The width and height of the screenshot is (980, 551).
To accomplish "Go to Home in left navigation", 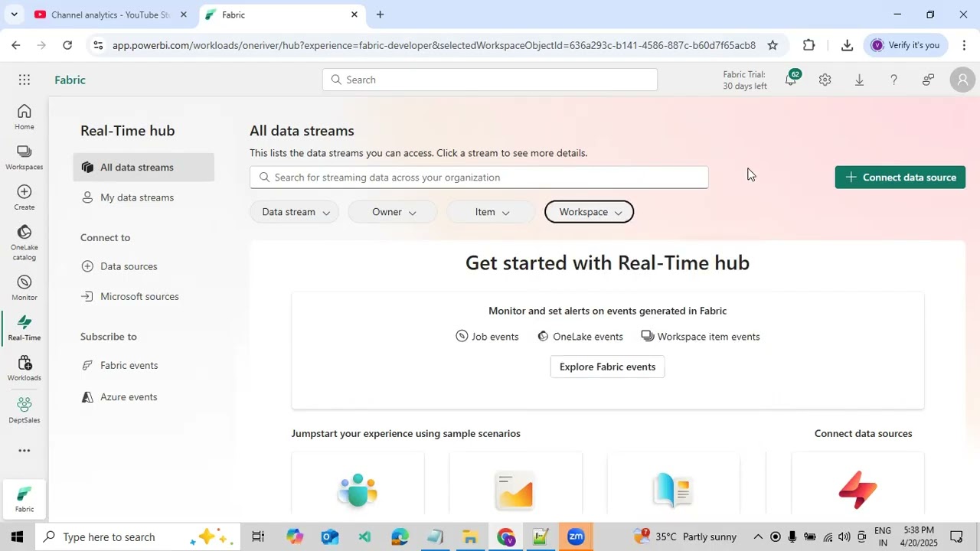I will pyautogui.click(x=24, y=117).
